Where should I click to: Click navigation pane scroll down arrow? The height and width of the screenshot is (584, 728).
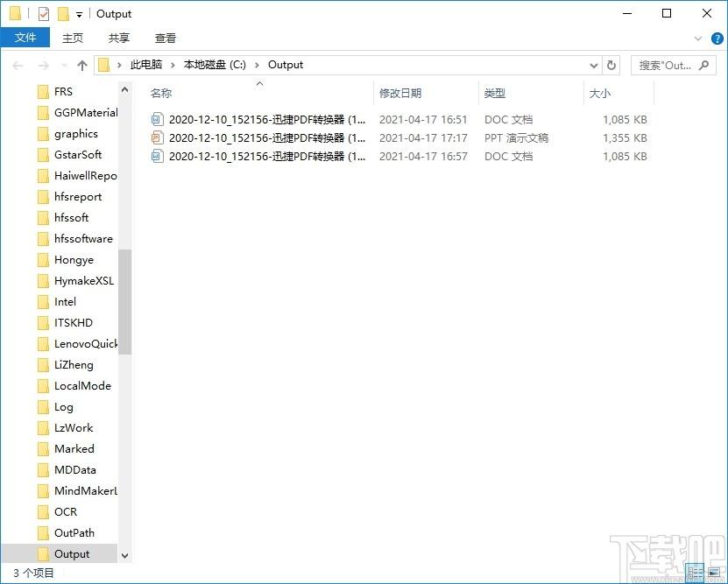125,556
